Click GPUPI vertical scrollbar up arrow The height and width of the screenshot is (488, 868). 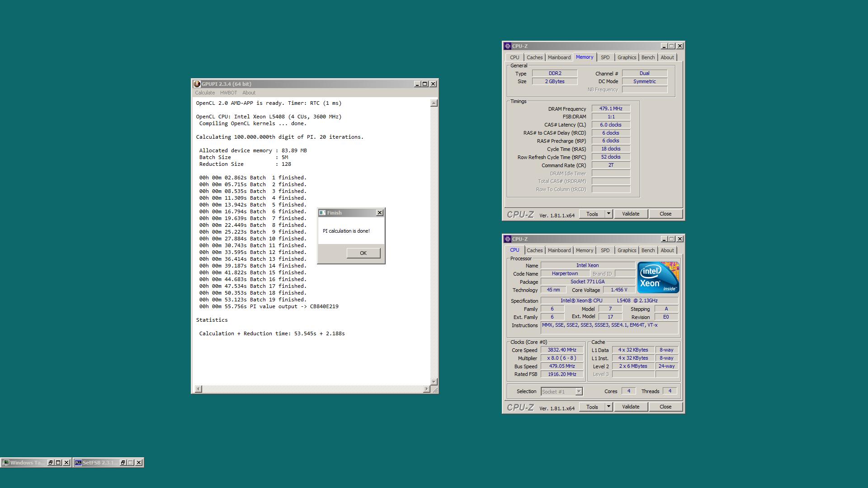pyautogui.click(x=434, y=103)
